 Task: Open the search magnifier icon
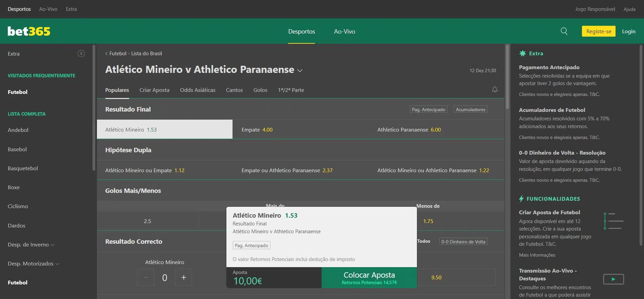pos(564,31)
